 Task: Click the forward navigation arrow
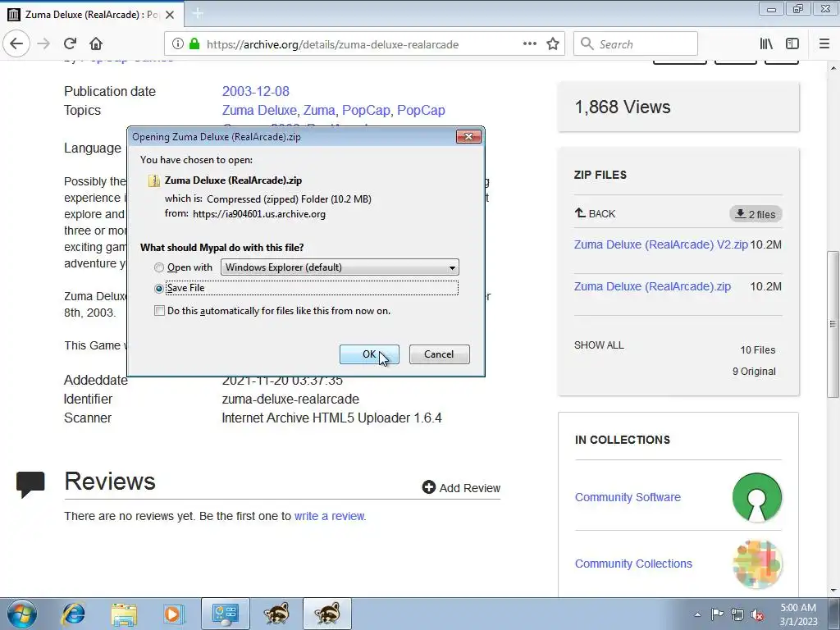44,44
